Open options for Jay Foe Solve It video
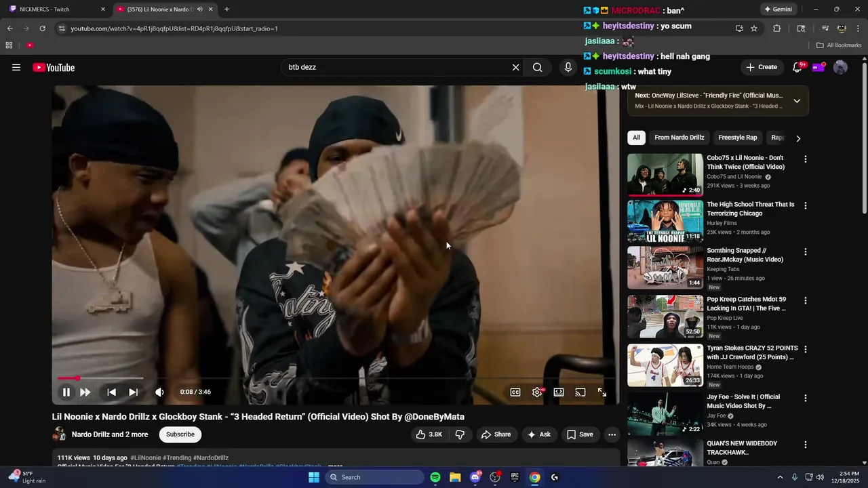The width and height of the screenshot is (868, 488). click(806, 398)
